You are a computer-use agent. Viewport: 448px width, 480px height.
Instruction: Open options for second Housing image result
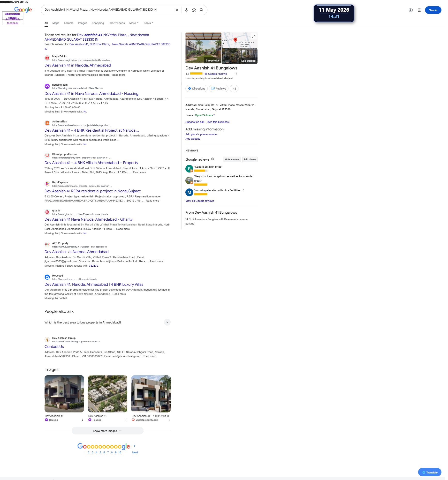click(x=126, y=420)
